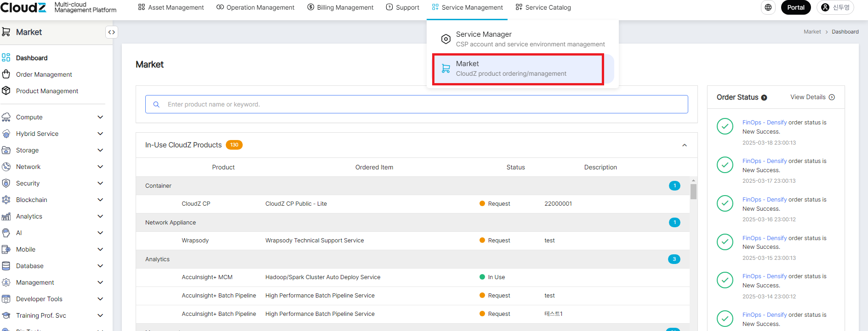Expand the Security chevron
The height and width of the screenshot is (331, 868).
[100, 183]
